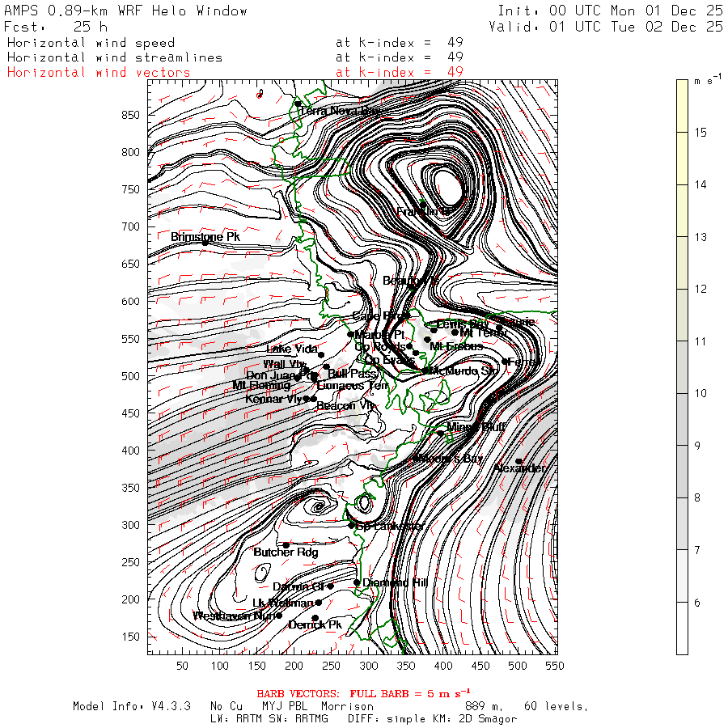The width and height of the screenshot is (728, 728).
Task: Click the y-axis tick label 500
Action: point(130,376)
